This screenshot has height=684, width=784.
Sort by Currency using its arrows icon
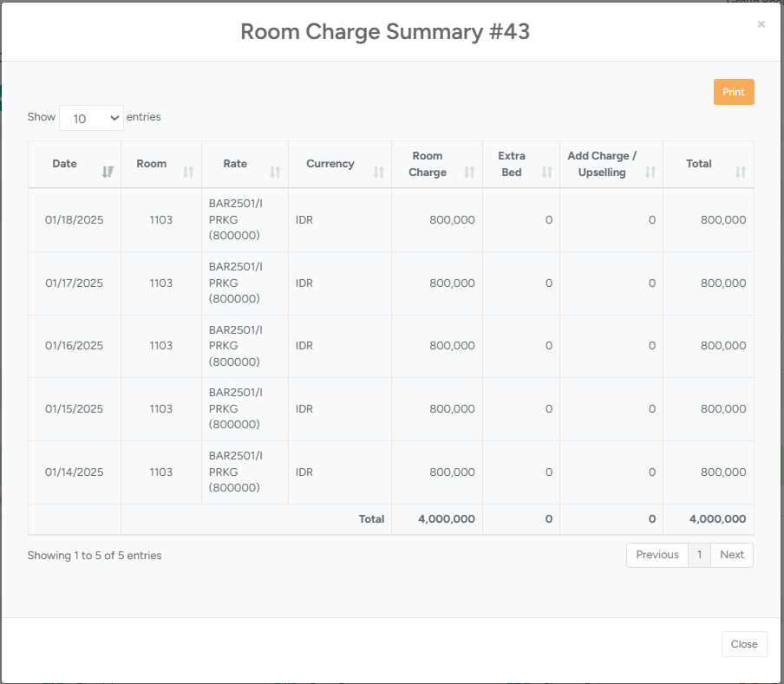[x=378, y=172]
